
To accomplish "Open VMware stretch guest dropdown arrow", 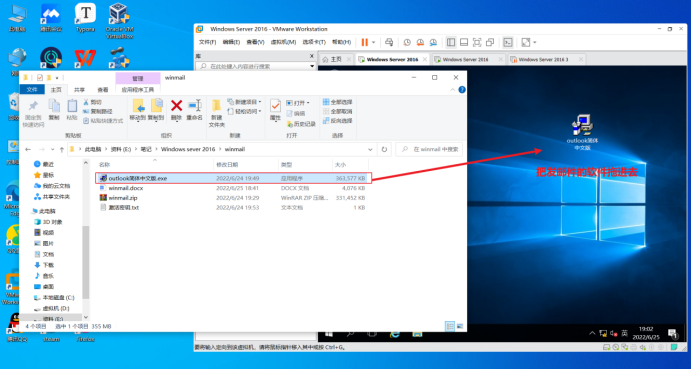I will (535, 42).
